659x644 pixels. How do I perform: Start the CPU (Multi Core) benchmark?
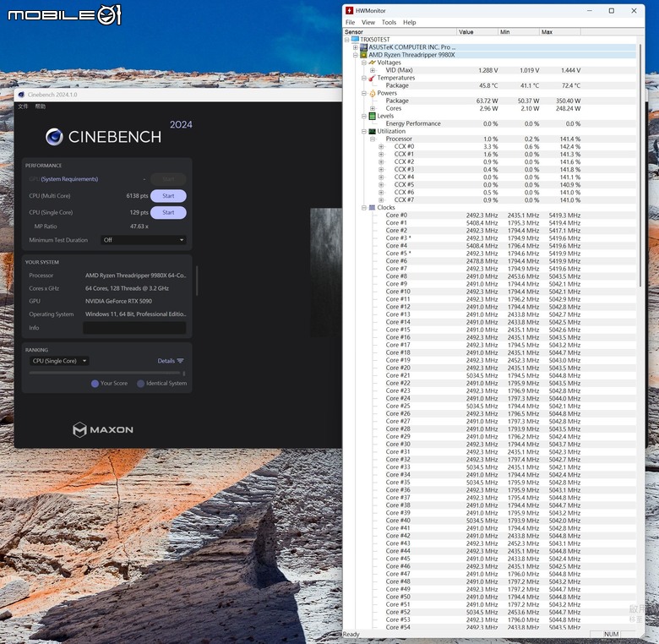coord(168,196)
